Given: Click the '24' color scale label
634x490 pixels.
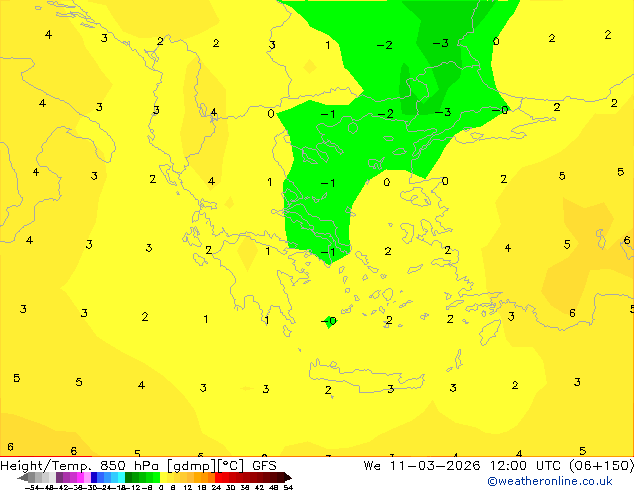Looking at the screenshot, I should [216, 488].
